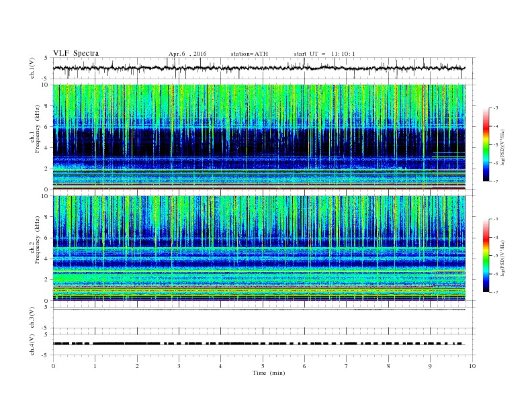532x411 pixels.
Task: Click the ch.3(V) axis label
Action: tap(32, 318)
